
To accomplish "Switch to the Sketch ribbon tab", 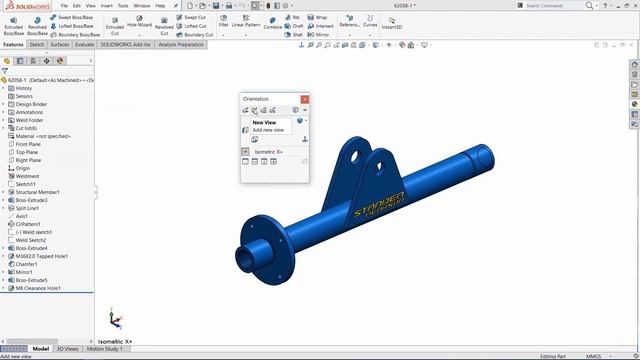I will [37, 44].
